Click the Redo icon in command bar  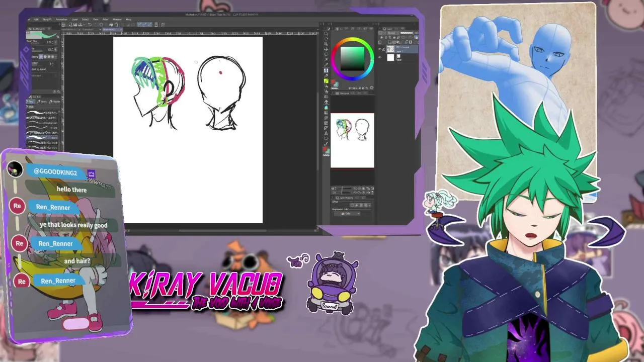coord(96,25)
